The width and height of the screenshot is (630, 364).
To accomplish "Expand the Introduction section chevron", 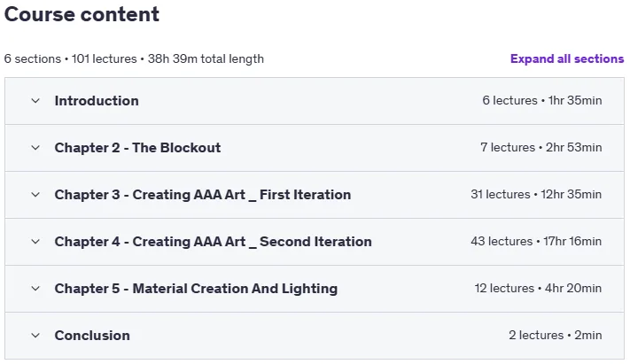I will (35, 101).
